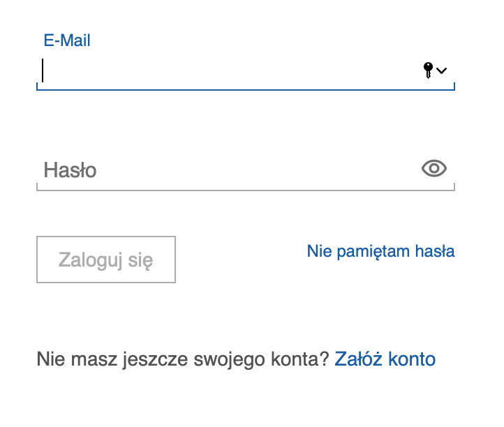The height and width of the screenshot is (427, 504).
Task: Click the gray underline below Hasło field
Action: (x=246, y=190)
